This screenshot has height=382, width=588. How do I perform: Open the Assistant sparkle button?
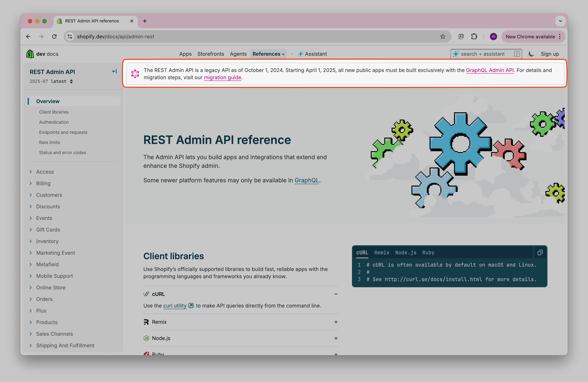click(312, 54)
